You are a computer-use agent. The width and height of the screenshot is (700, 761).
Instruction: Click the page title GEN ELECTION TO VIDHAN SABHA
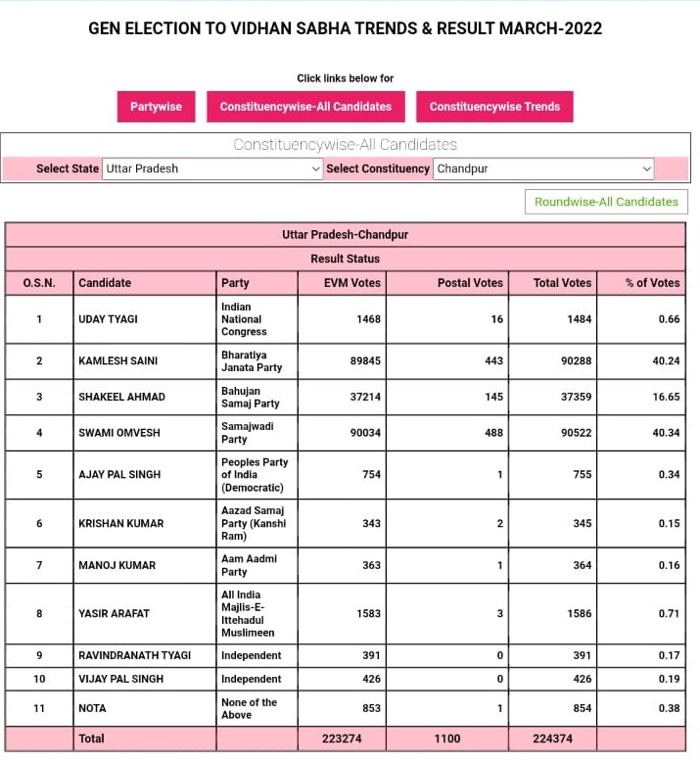pos(345,28)
